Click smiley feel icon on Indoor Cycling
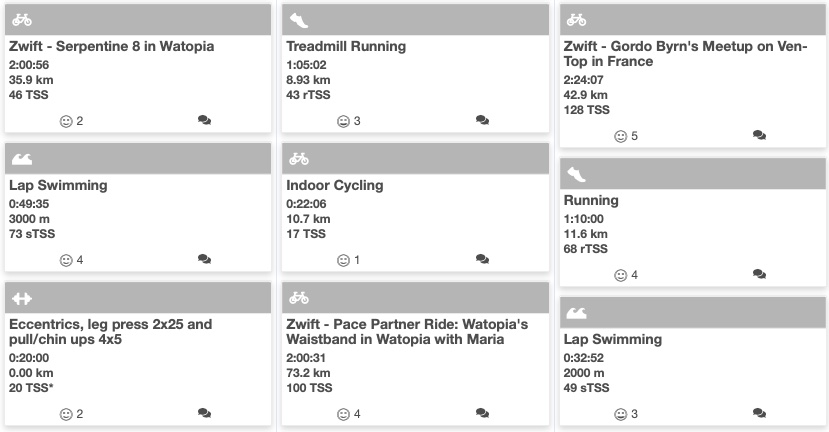This screenshot has height=432, width=829. [x=343, y=260]
